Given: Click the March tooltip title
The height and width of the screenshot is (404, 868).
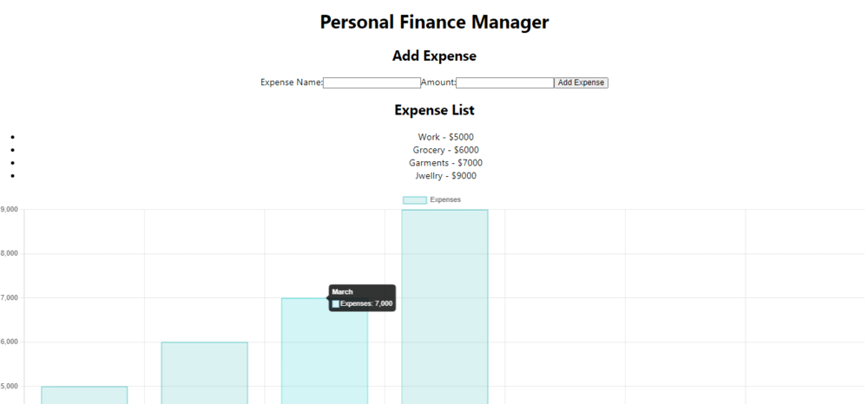Looking at the screenshot, I should pos(343,292).
